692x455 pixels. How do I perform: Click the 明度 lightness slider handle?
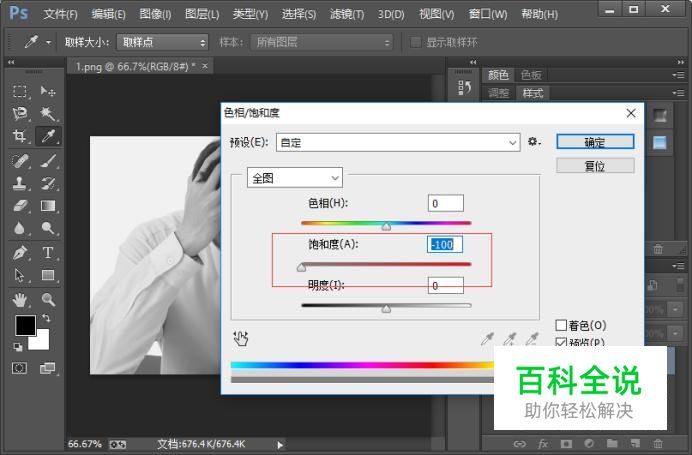click(x=386, y=308)
